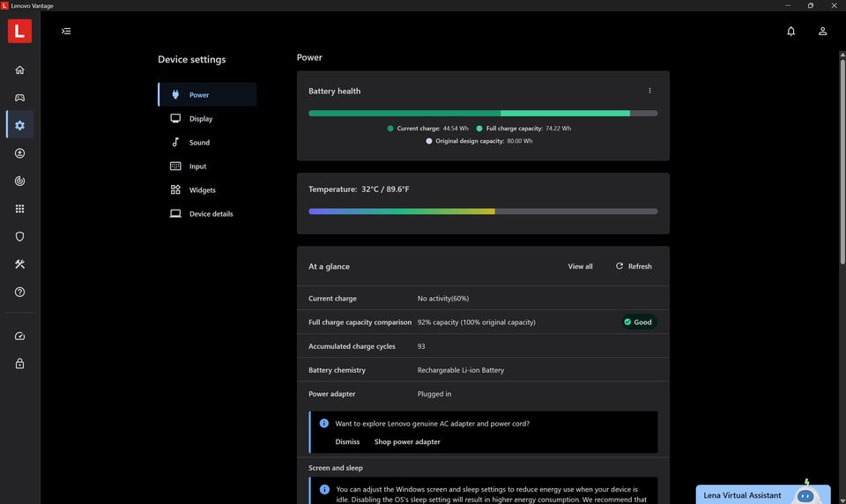Open the Gaming controller sidebar icon
Screen dimensions: 846x504
coord(19,98)
